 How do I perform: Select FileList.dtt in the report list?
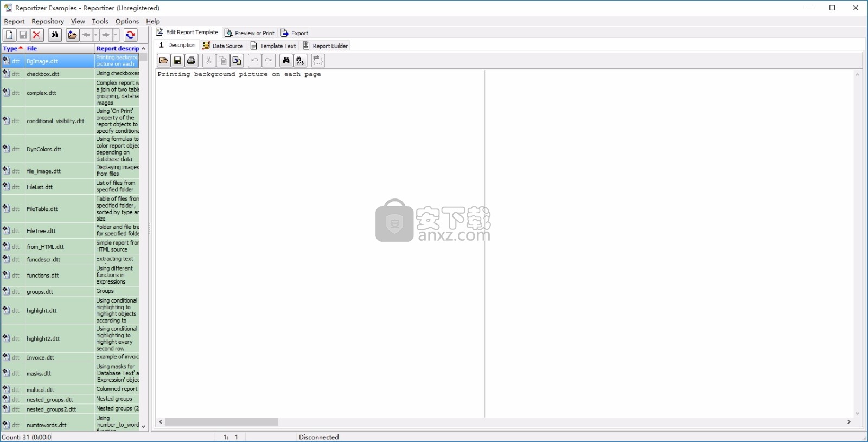[70, 187]
